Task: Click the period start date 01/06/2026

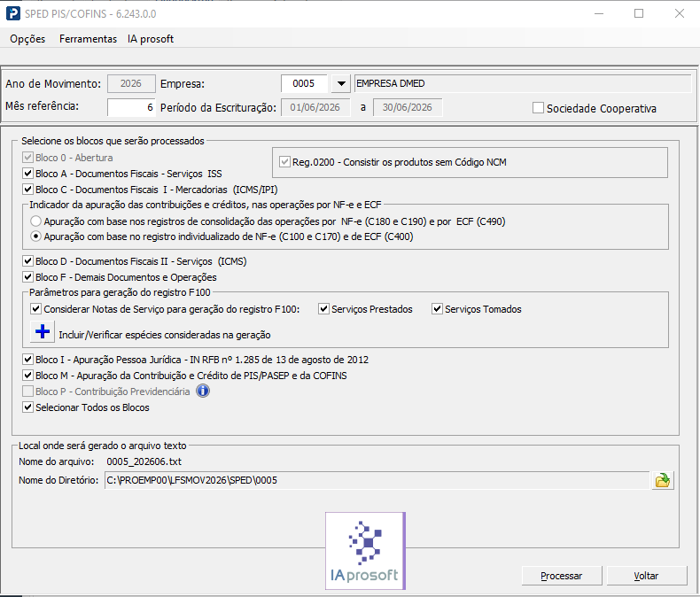Action: point(315,107)
